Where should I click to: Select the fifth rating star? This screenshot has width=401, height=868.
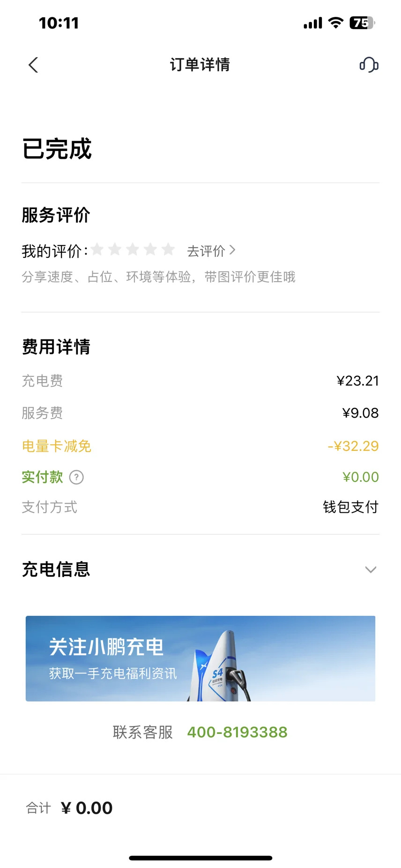click(x=168, y=250)
